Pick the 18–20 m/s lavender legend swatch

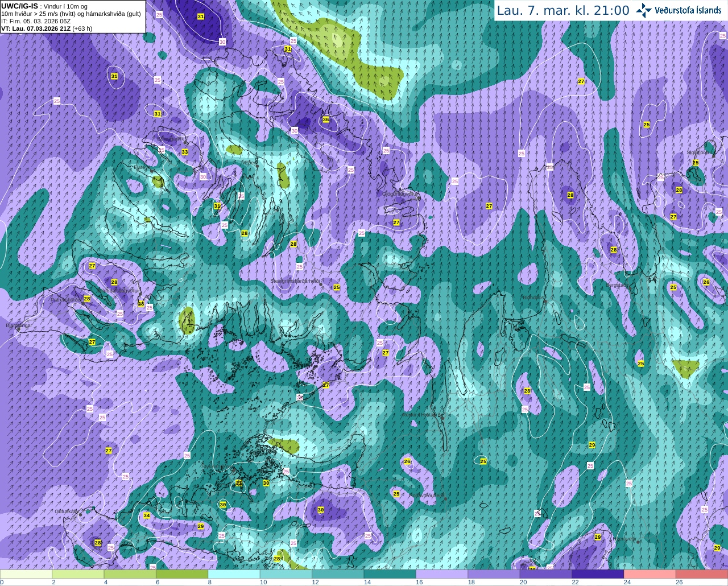(494, 574)
